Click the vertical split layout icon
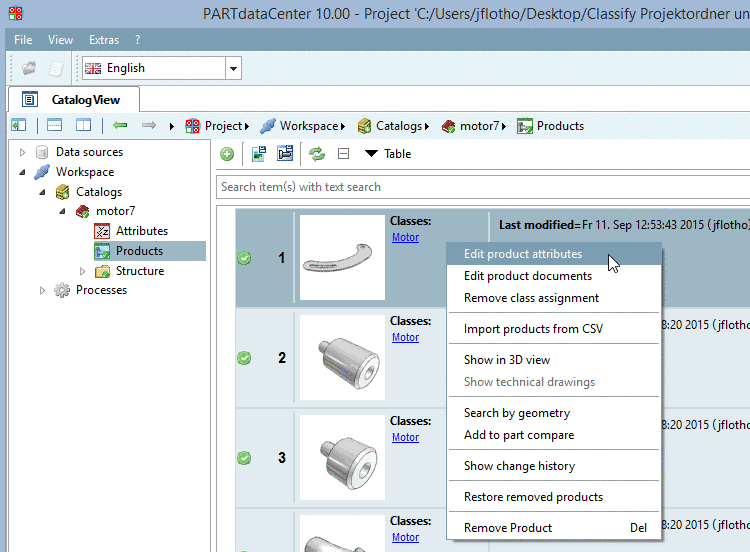 (x=83, y=126)
